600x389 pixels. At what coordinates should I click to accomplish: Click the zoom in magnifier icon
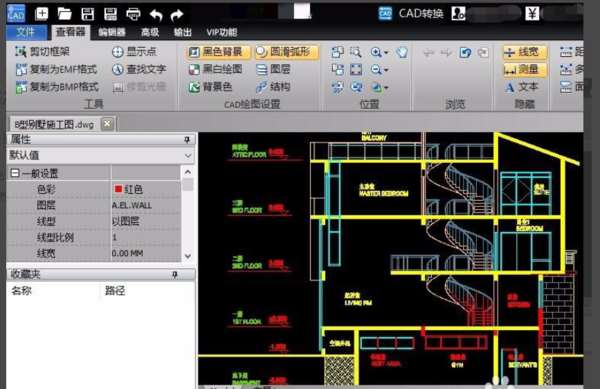click(376, 52)
